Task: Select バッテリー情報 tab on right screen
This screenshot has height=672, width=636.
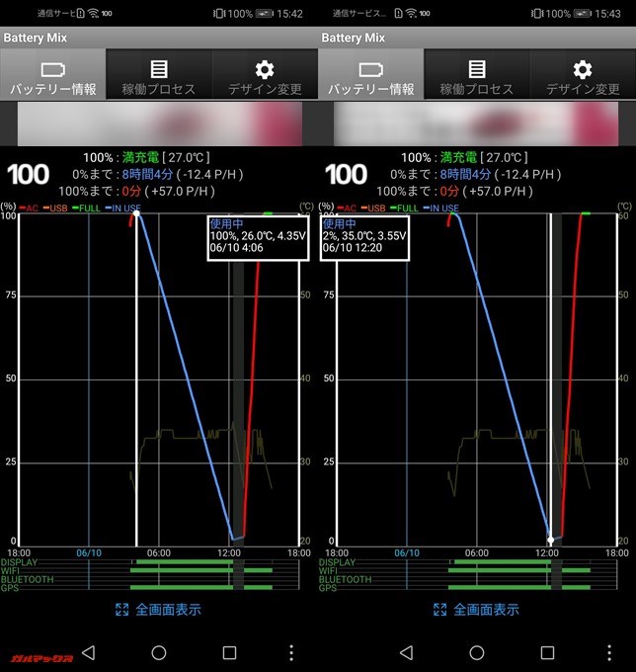Action: click(x=371, y=76)
